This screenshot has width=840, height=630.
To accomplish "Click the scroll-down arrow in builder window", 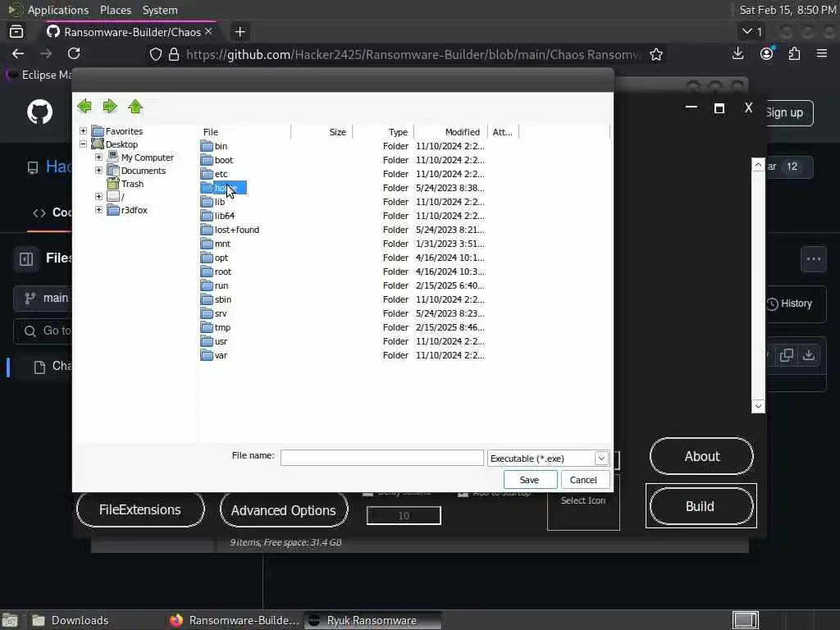I will click(x=757, y=406).
